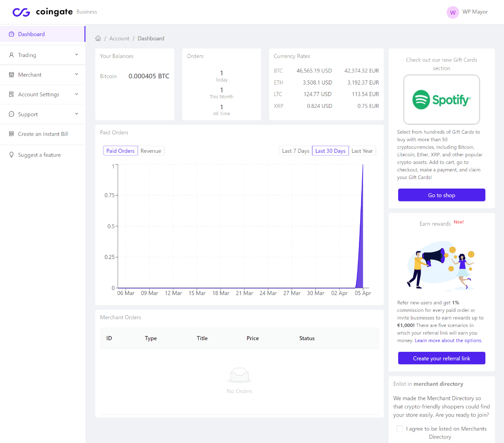Click the Instant Bill QR icon

click(12, 134)
